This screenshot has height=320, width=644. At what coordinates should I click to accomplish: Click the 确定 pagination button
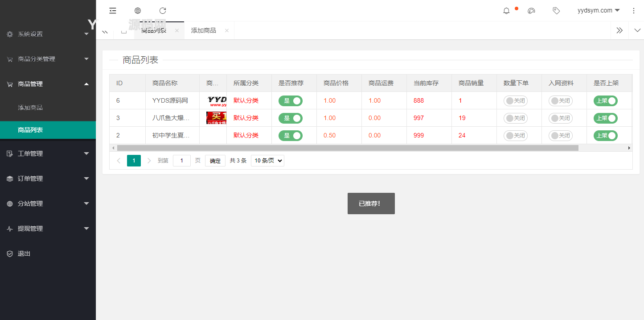tap(215, 161)
